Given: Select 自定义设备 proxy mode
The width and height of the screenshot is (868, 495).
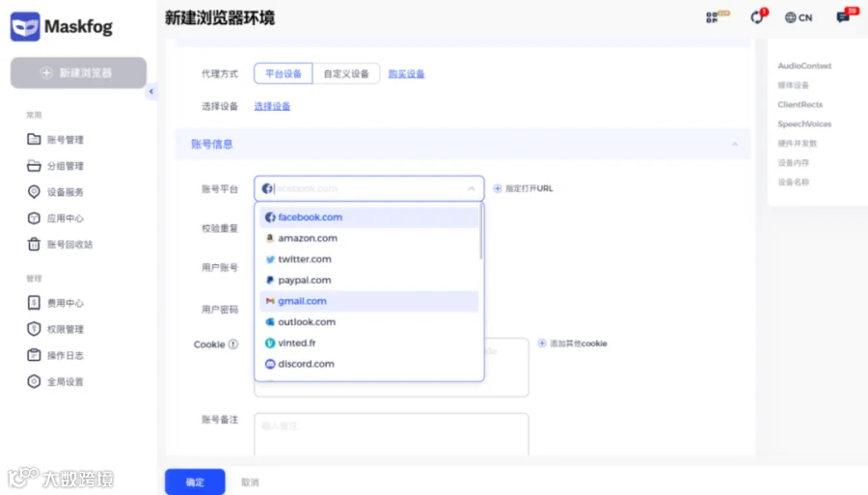Looking at the screenshot, I should point(346,73).
